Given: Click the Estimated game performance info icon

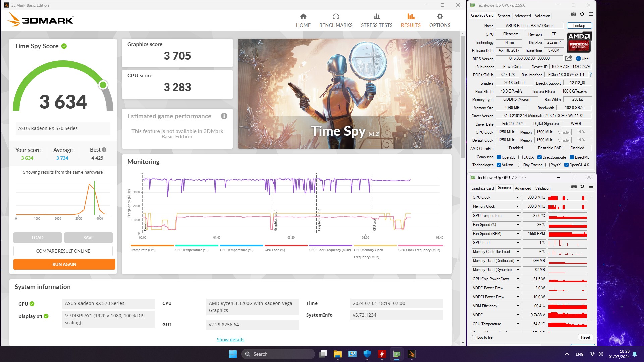Looking at the screenshot, I should (224, 116).
